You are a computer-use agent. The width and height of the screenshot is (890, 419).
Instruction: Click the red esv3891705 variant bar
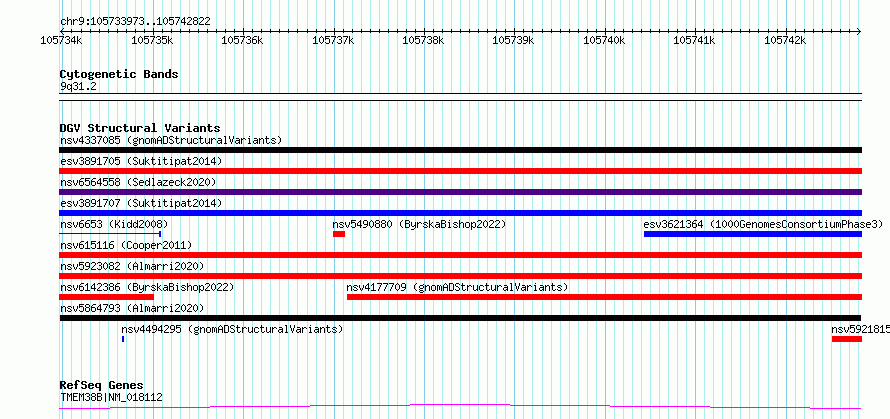pos(461,171)
